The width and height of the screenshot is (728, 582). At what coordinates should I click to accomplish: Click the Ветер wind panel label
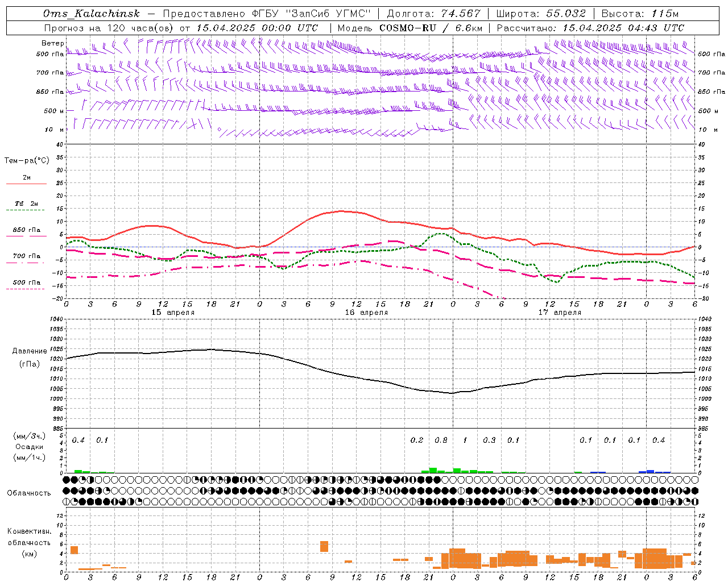coord(52,43)
